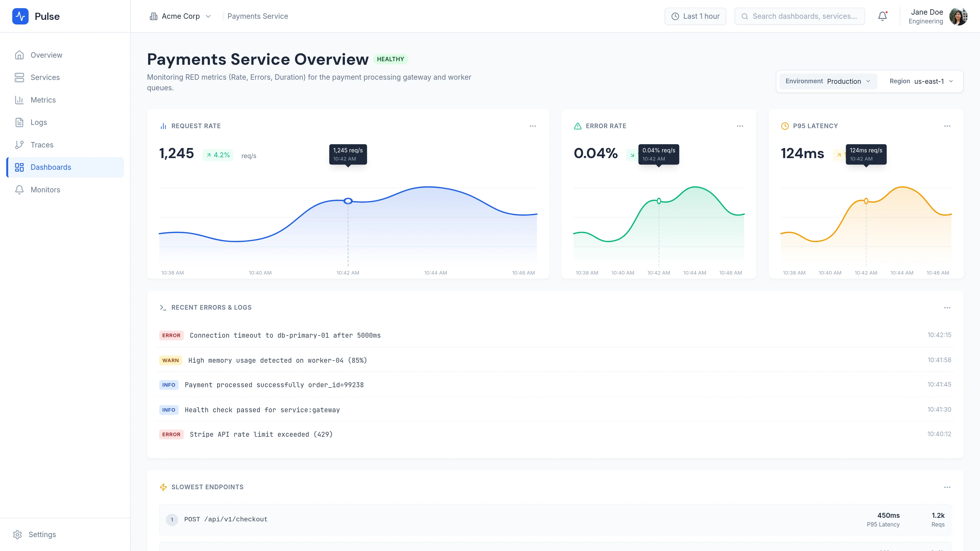
Task: Click the Pulse logo icon
Action: pos(20,16)
